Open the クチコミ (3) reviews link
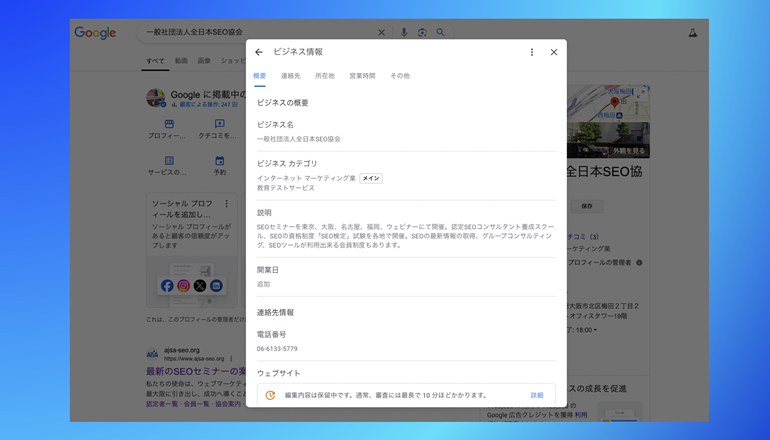This screenshot has height=440, width=770. pos(583,237)
